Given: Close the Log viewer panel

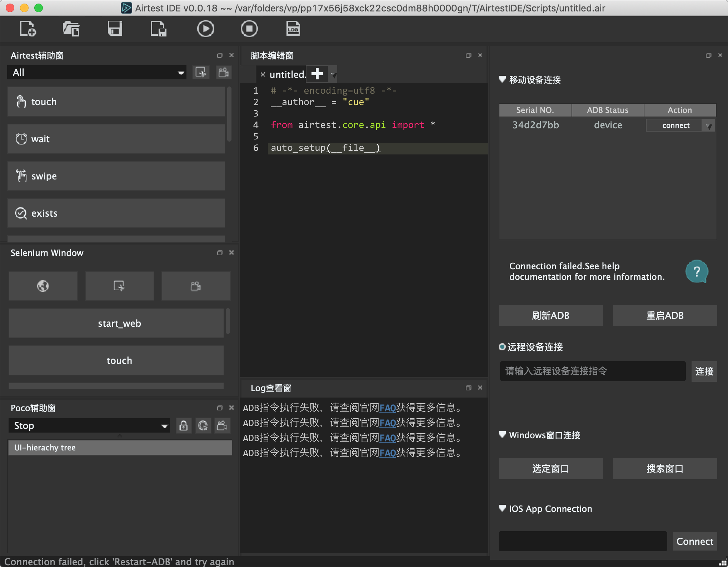Looking at the screenshot, I should [480, 388].
